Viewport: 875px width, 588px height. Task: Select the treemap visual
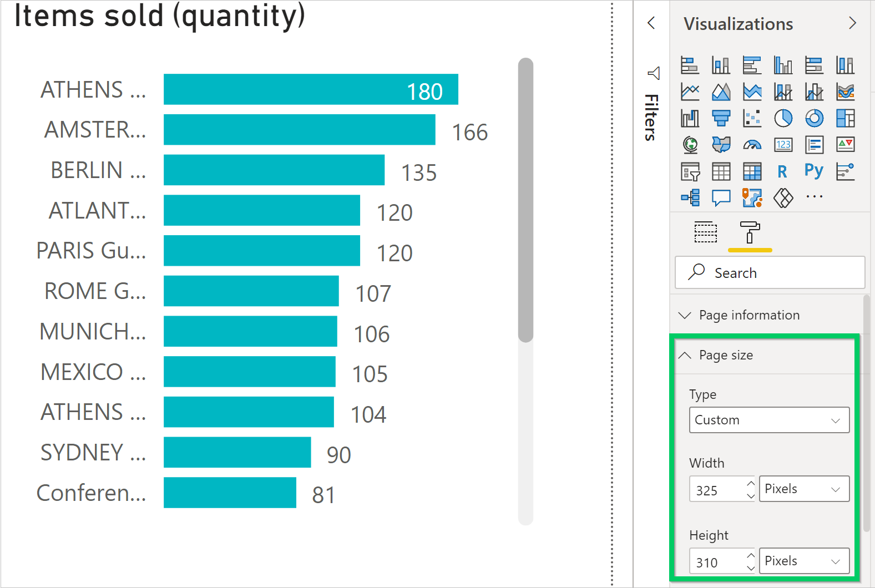(845, 118)
